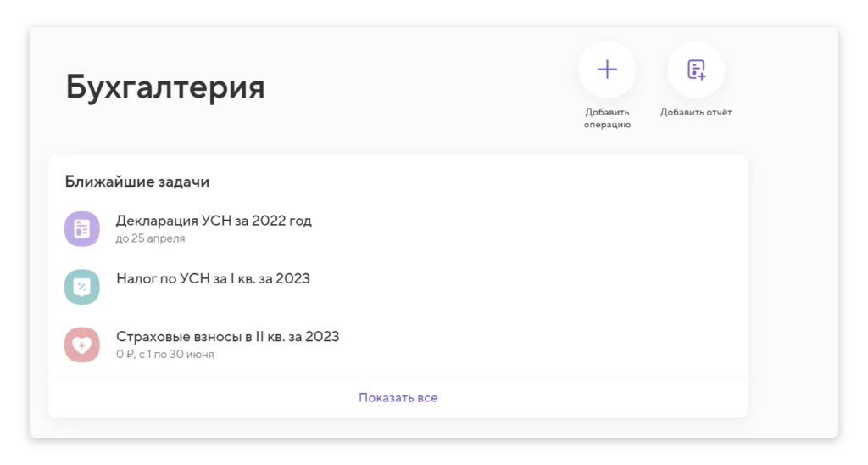
Task: Click the Ближайшие задачи heading
Action: point(136,182)
